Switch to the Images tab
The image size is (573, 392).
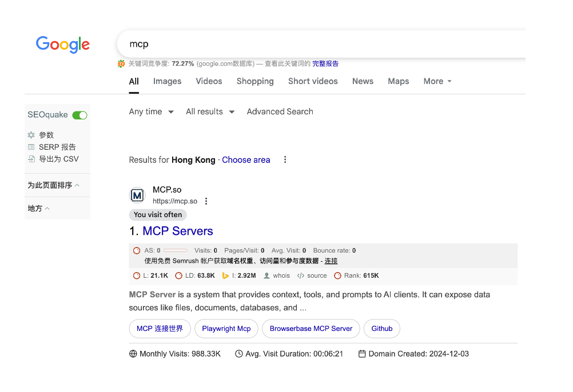click(168, 81)
